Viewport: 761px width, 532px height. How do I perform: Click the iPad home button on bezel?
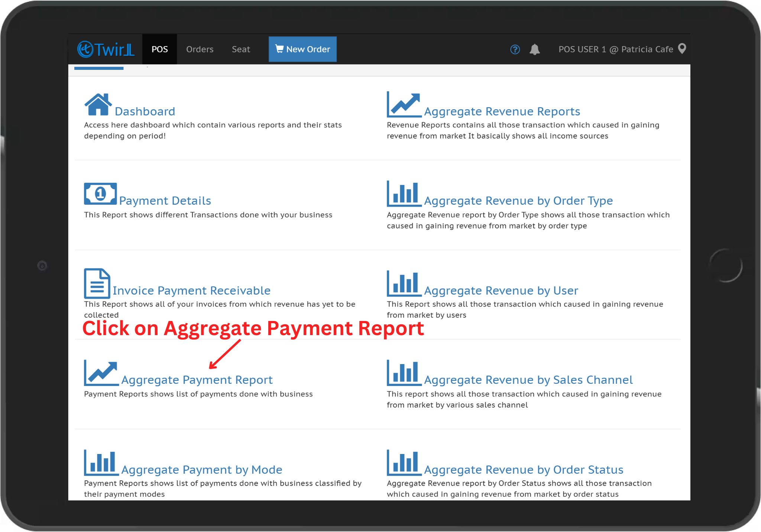[725, 265]
